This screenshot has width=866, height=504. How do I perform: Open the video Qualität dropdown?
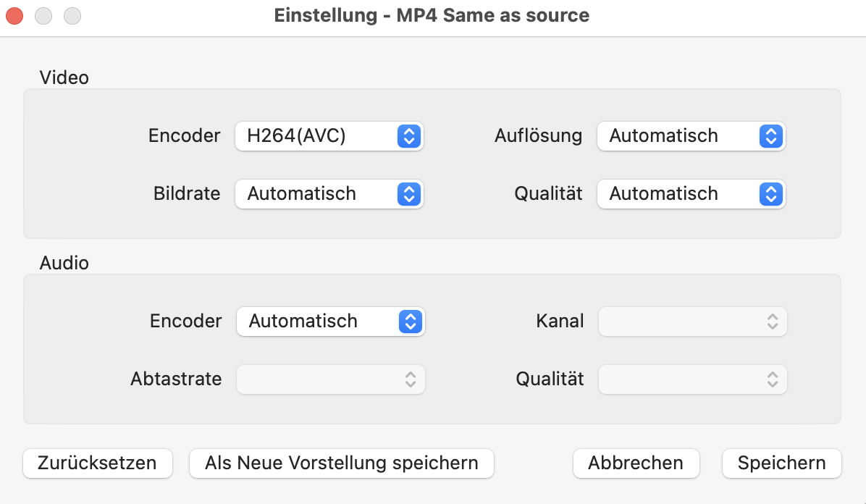coord(681,193)
